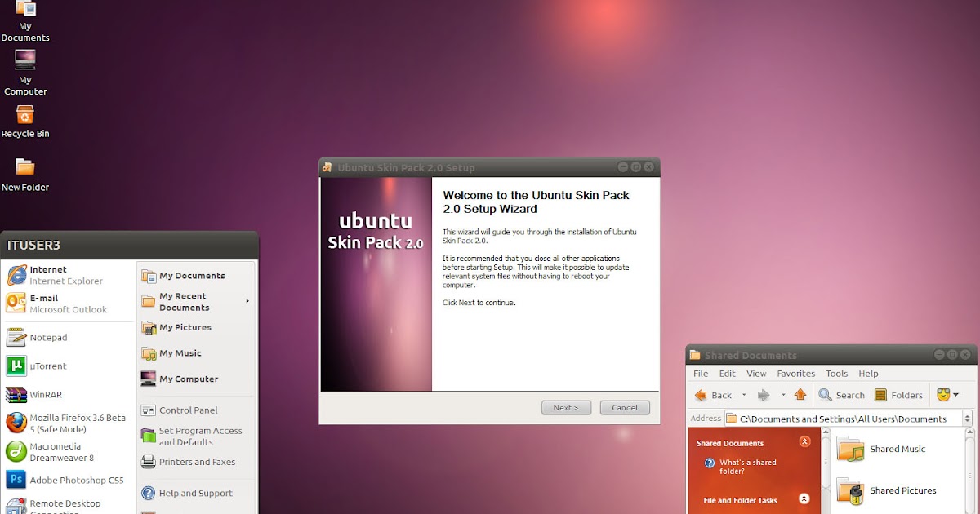Open the View menu in Shared Documents
The height and width of the screenshot is (514, 980).
756,373
